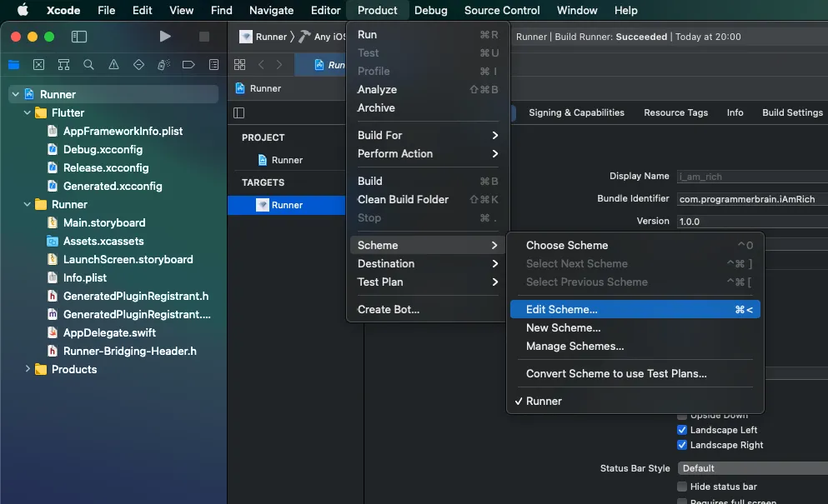Collapse the Runner folder group
The height and width of the screenshot is (504, 828).
coord(28,204)
